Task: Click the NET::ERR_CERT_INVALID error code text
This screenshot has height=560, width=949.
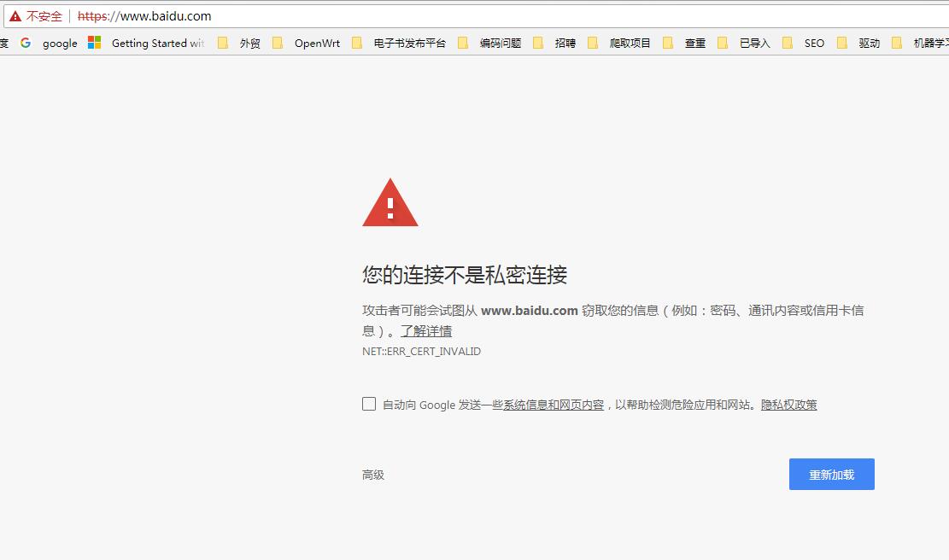Action: click(421, 352)
